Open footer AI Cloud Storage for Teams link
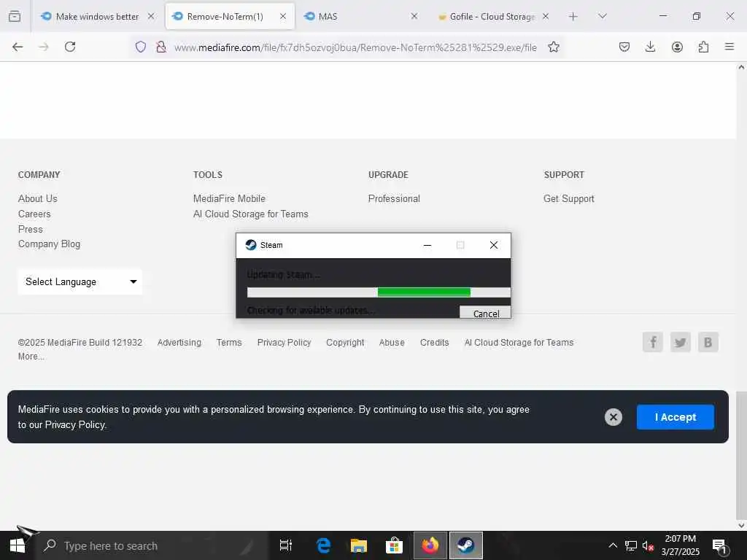This screenshot has width=747, height=560. pyautogui.click(x=519, y=343)
